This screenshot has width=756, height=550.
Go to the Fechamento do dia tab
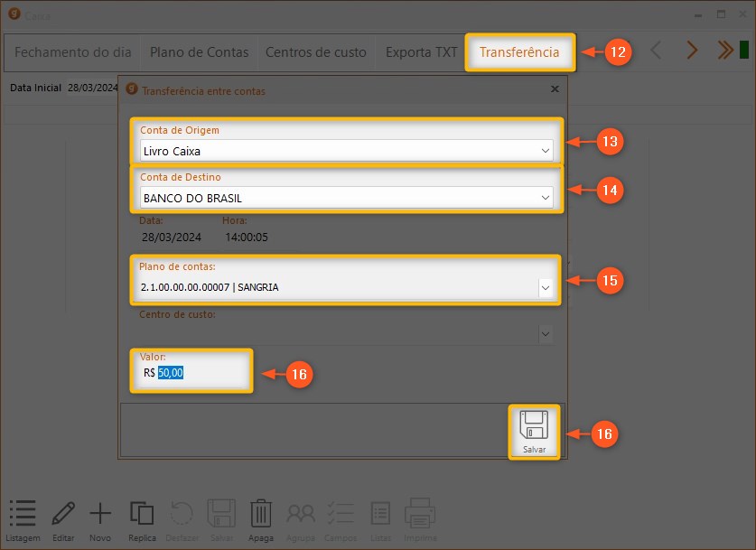[73, 52]
